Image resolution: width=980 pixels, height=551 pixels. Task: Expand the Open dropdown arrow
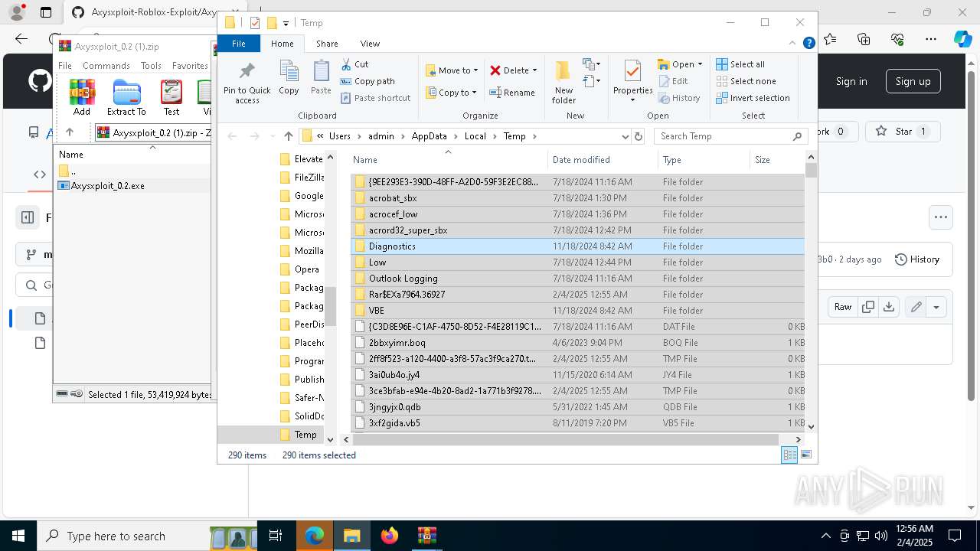tap(699, 64)
